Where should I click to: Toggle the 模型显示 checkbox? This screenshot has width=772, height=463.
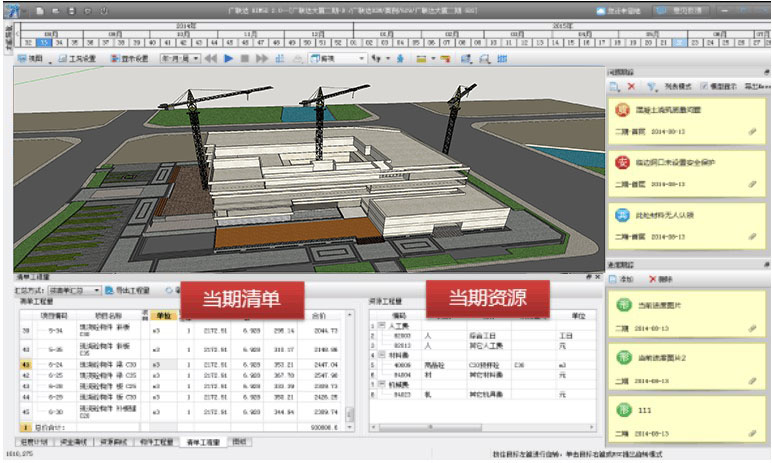click(x=706, y=88)
